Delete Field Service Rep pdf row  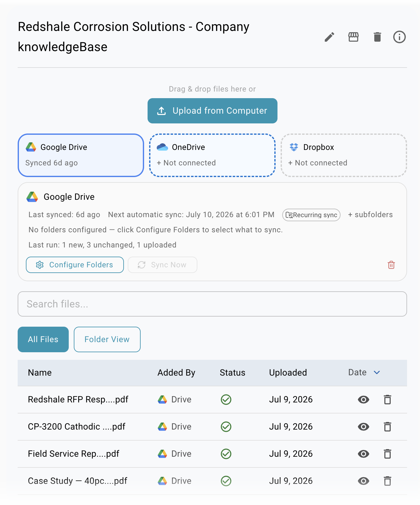(387, 454)
